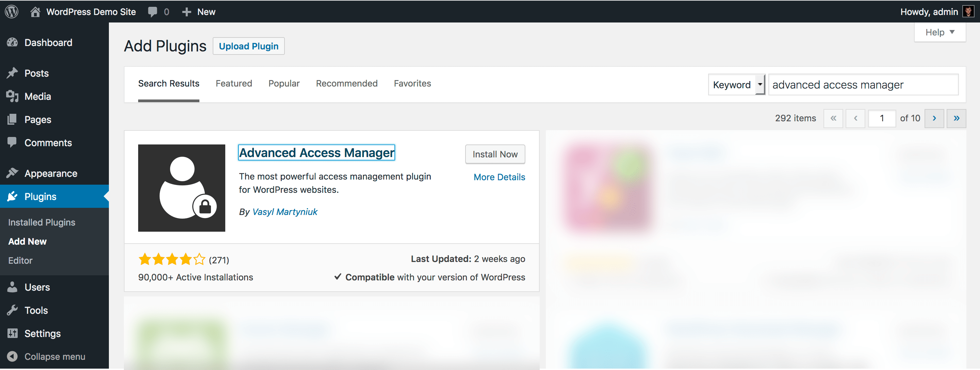This screenshot has height=370, width=980.
Task: Go to first page of results
Action: 833,118
